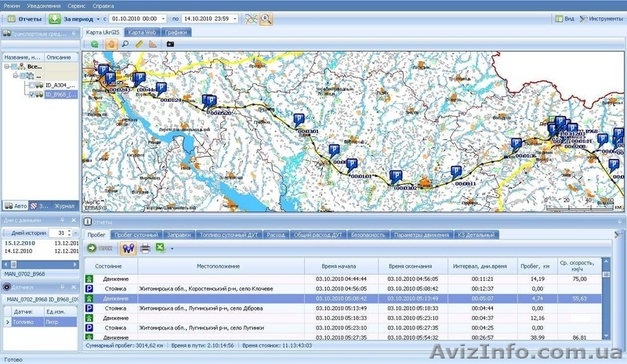The height and width of the screenshot is (364, 627).
Task: Collapse the second-level group tree node
Action: pyautogui.click(x=15, y=75)
